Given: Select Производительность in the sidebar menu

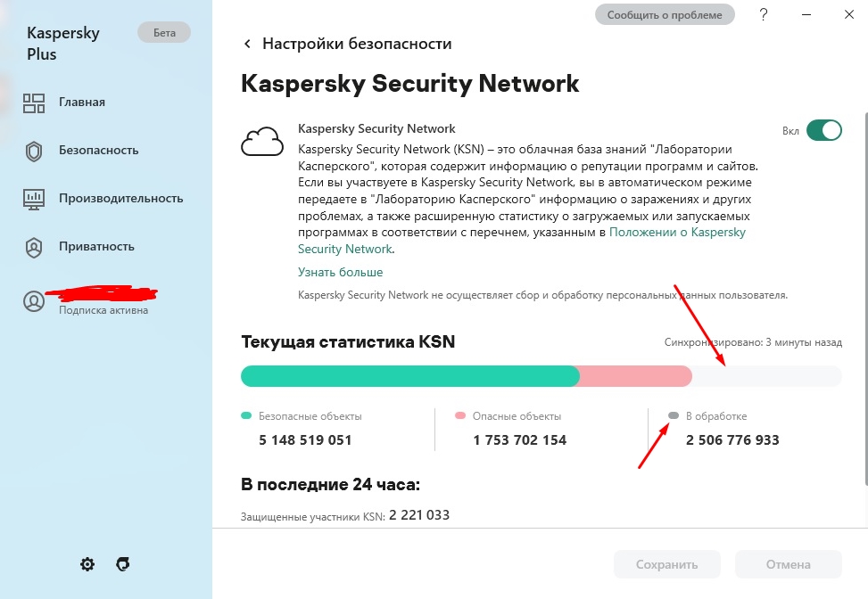Looking at the screenshot, I should [120, 199].
